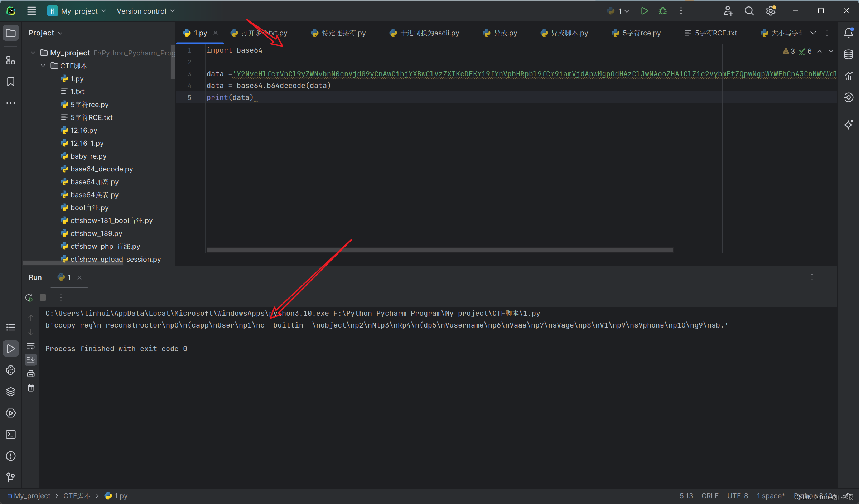Click the warnings count indicator
The image size is (859, 504).
coord(789,51)
